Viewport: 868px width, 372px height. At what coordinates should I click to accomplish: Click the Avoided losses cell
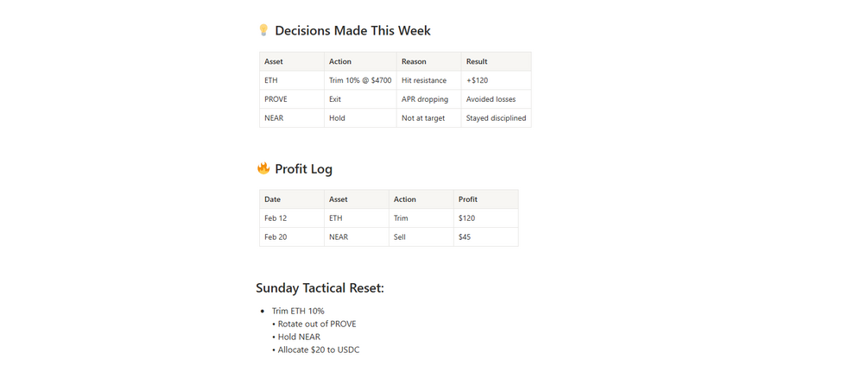pyautogui.click(x=496, y=99)
